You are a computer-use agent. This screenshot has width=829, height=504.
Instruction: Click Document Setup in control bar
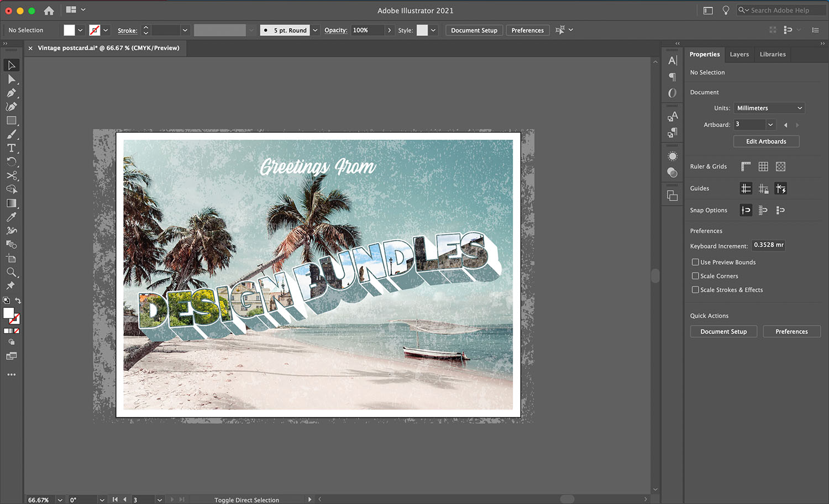pyautogui.click(x=474, y=30)
